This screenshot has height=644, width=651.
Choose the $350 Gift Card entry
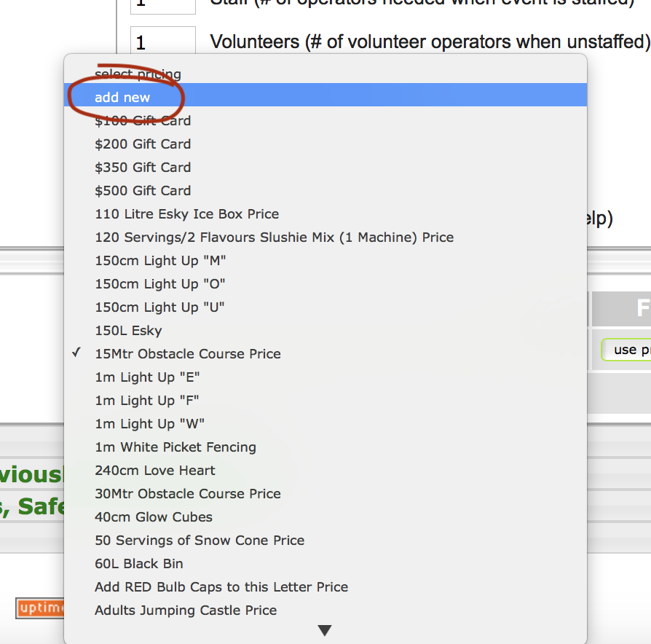[143, 168]
